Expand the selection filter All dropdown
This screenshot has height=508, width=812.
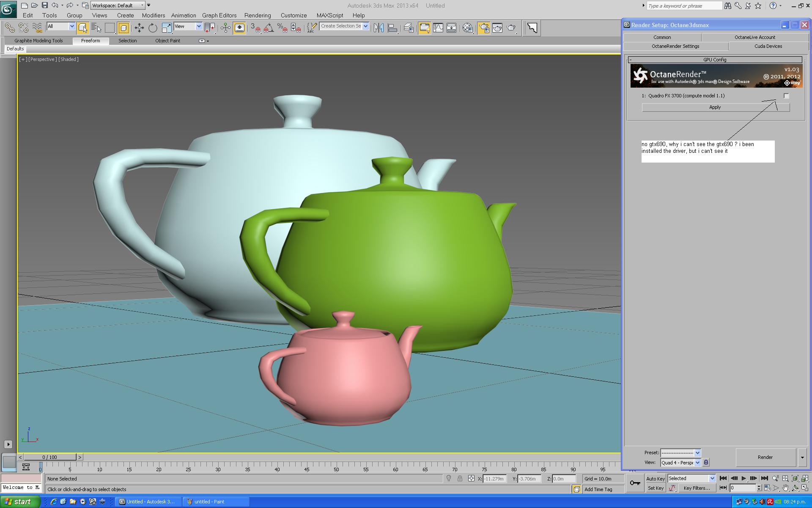[71, 26]
